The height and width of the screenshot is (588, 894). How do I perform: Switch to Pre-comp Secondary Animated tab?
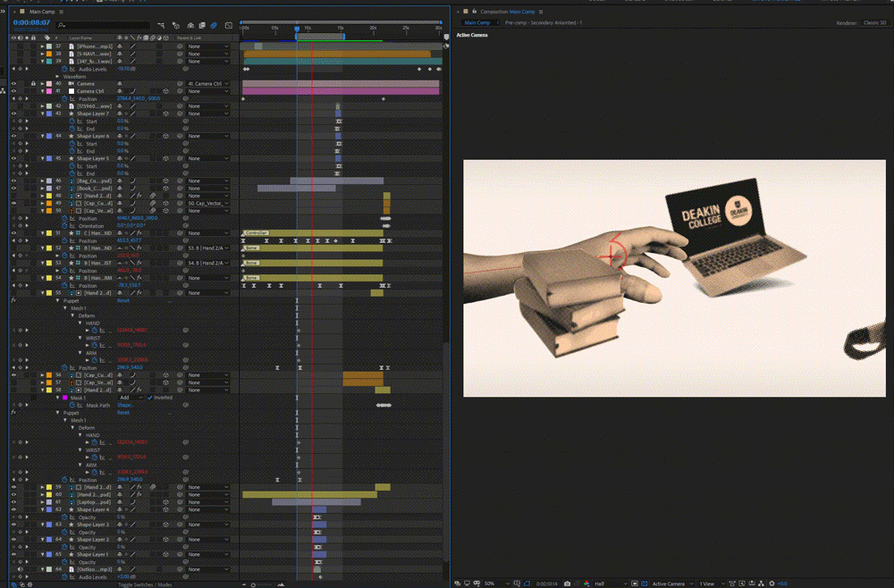[544, 23]
